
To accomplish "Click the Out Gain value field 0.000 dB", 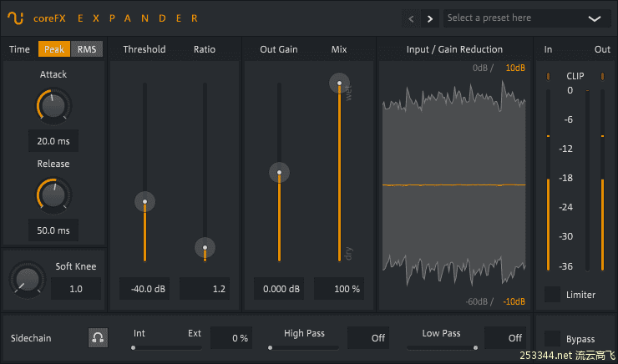I will click(279, 289).
